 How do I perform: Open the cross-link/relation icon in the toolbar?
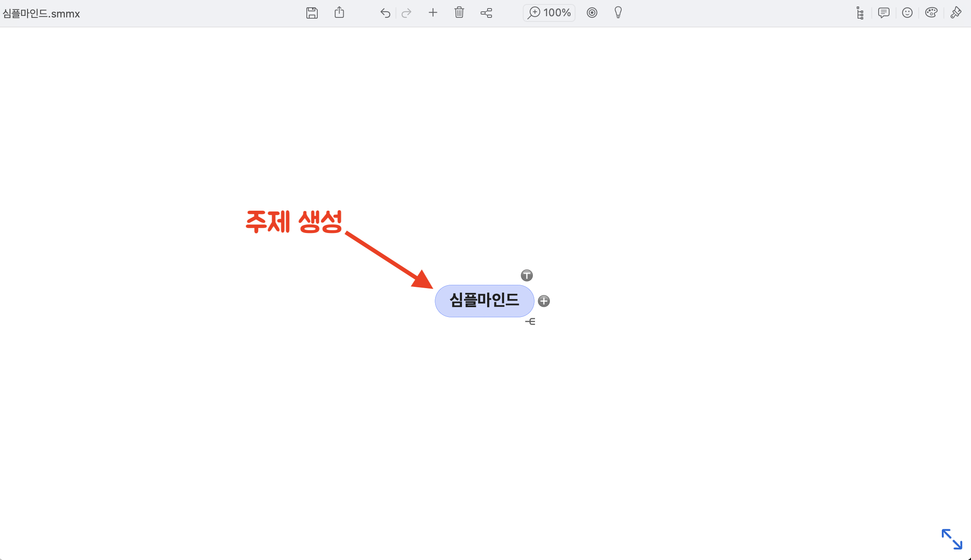[486, 13]
